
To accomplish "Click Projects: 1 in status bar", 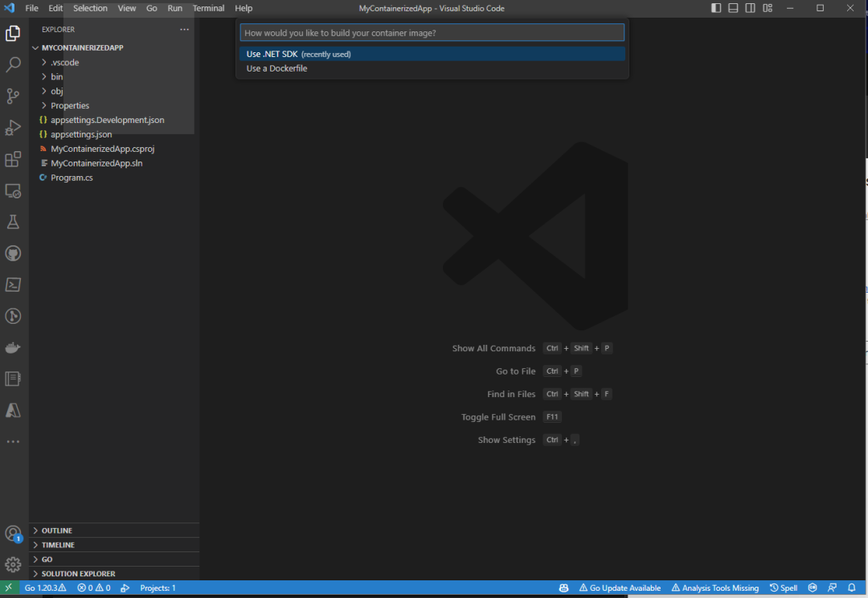I will 158,588.
